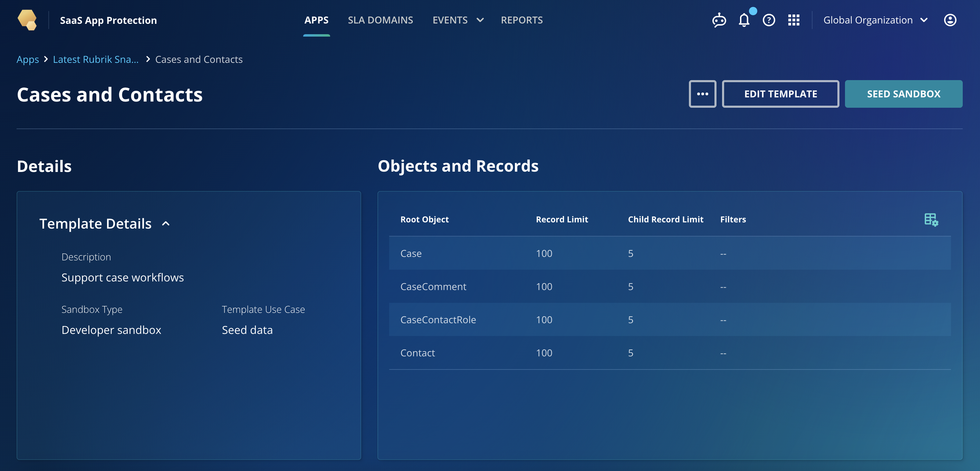Go to Latest Rubrik Sna... breadcrumb

coord(96,59)
